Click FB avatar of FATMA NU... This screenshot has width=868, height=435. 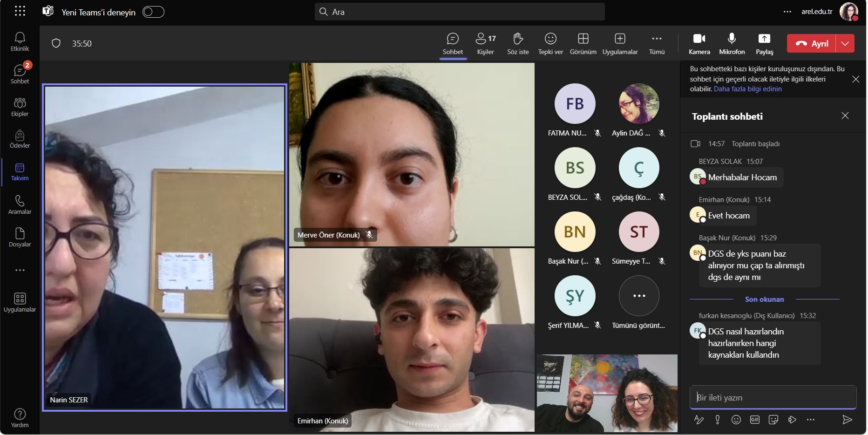coord(575,103)
